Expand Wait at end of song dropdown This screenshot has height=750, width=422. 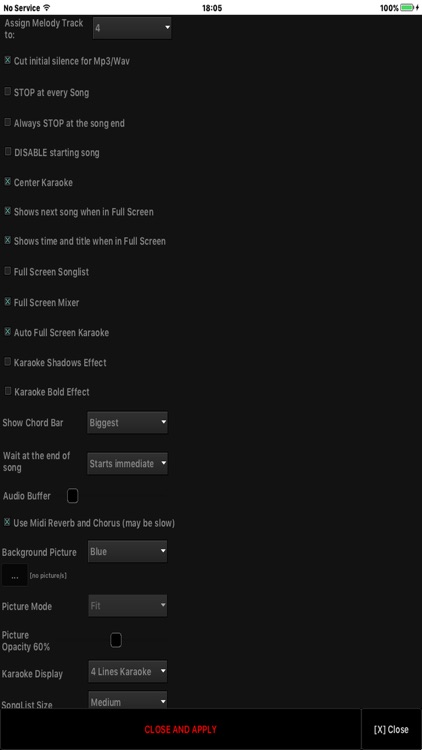[x=127, y=463]
